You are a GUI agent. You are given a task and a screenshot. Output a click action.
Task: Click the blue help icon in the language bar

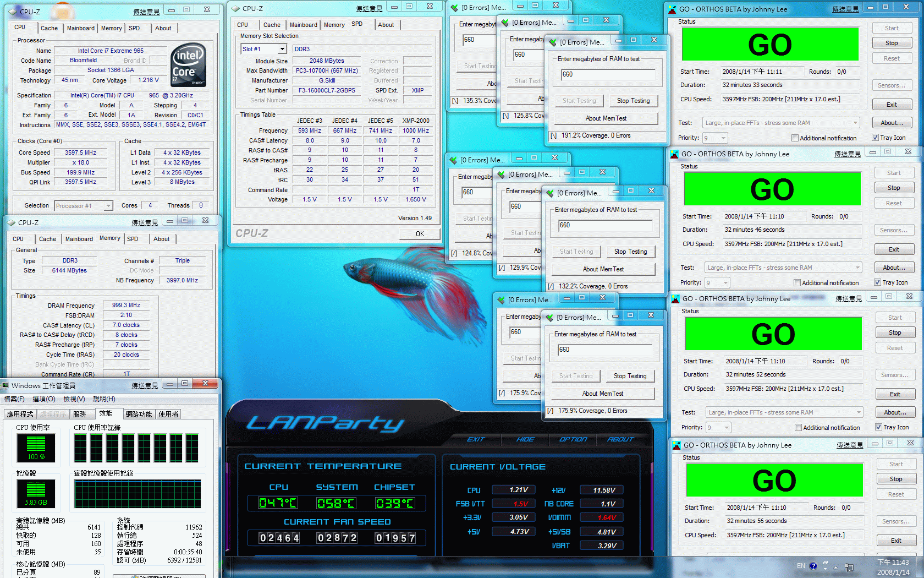click(x=813, y=565)
